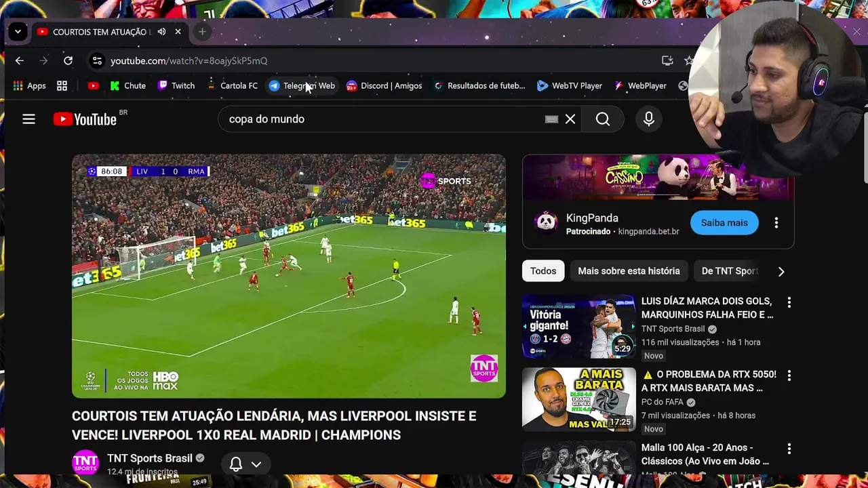
Task: Open TNT Sports Brasil channel name link
Action: coord(150,458)
